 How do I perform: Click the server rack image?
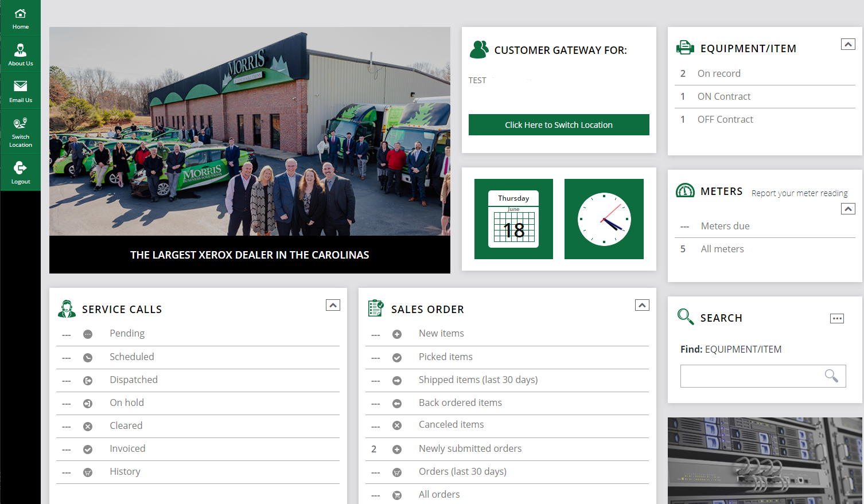pyautogui.click(x=765, y=460)
